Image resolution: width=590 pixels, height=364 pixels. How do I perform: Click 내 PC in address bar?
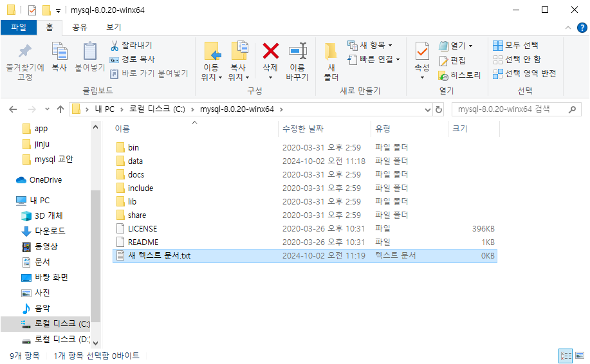click(105, 109)
